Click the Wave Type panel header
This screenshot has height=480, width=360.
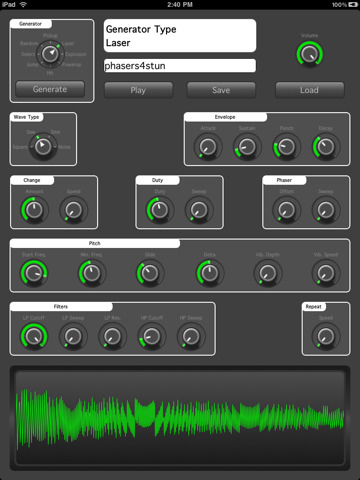point(27,117)
